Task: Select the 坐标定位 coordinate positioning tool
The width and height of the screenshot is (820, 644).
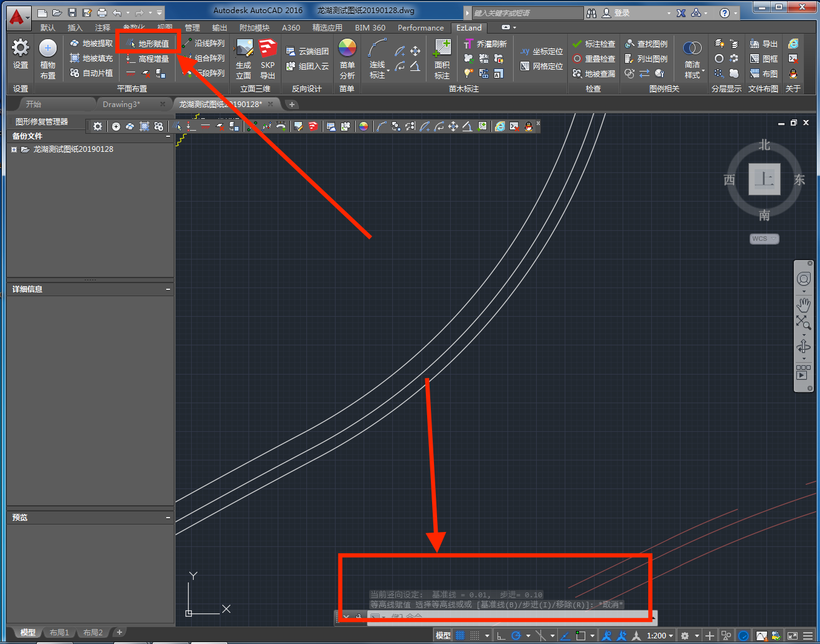Action: tap(542, 52)
